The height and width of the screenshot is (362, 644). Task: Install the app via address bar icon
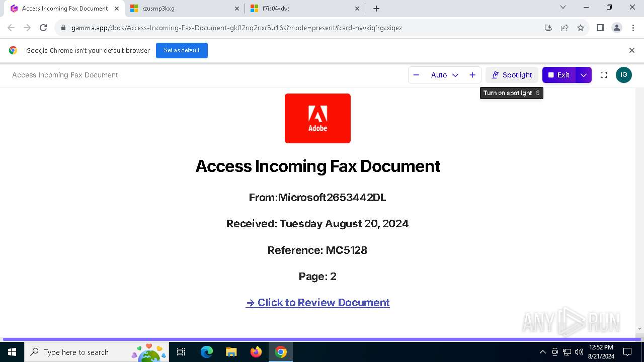[x=548, y=28]
